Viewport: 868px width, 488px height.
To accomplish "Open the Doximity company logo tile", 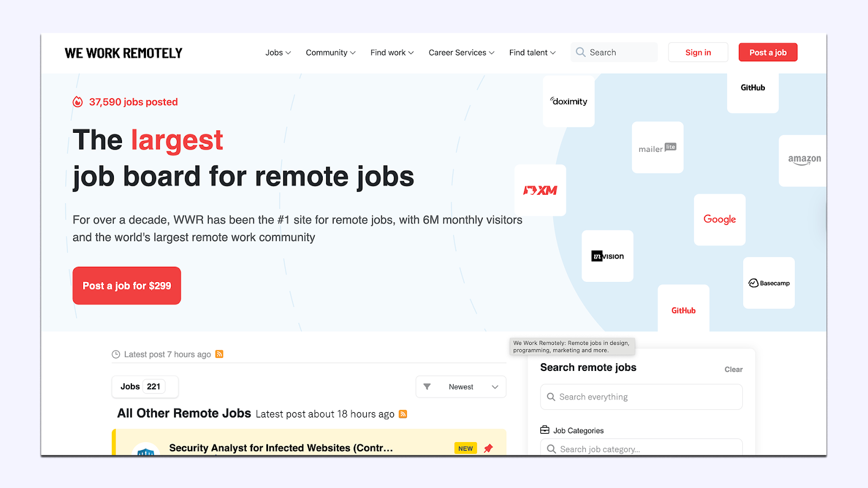I will click(569, 101).
